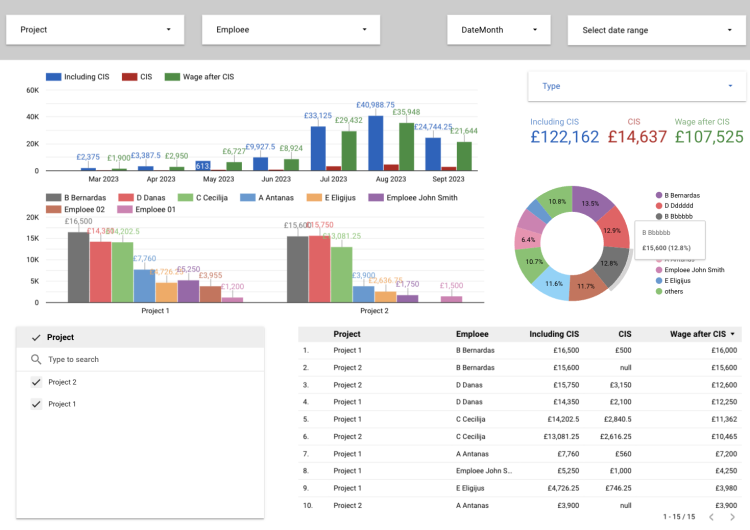
Task: Toggle the Project select-all checkbox
Action: (36, 338)
